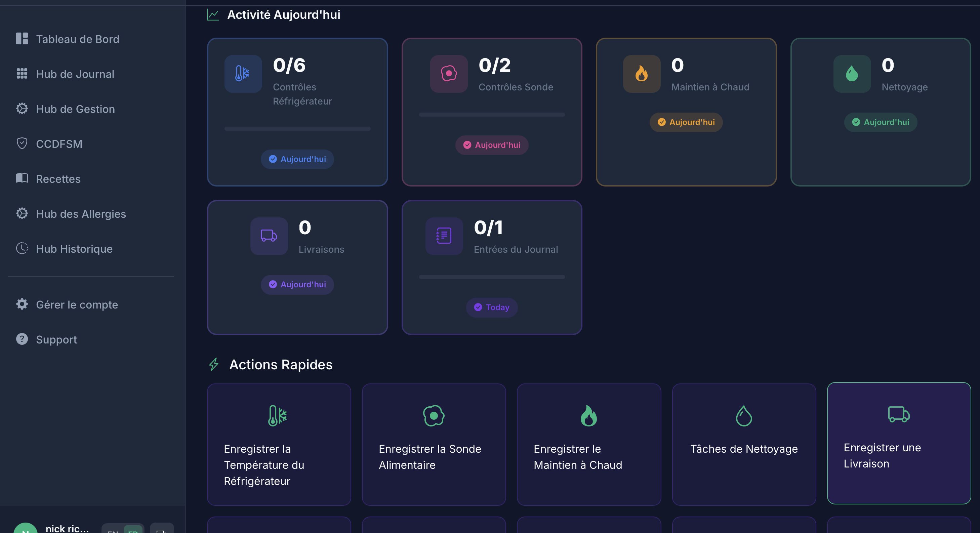Click the pink egg icon in Contrôles Sonde card
The width and height of the screenshot is (980, 533).
point(449,74)
